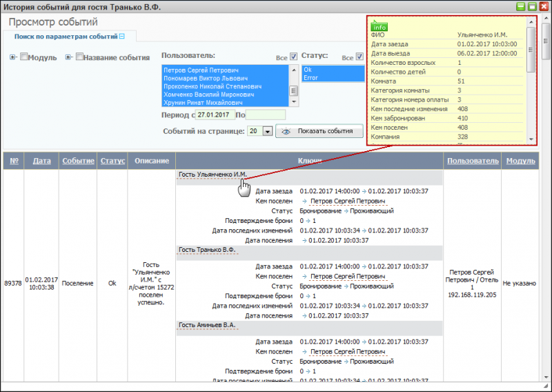
Task: Toggle the Название события checkbox
Action: pos(79,57)
